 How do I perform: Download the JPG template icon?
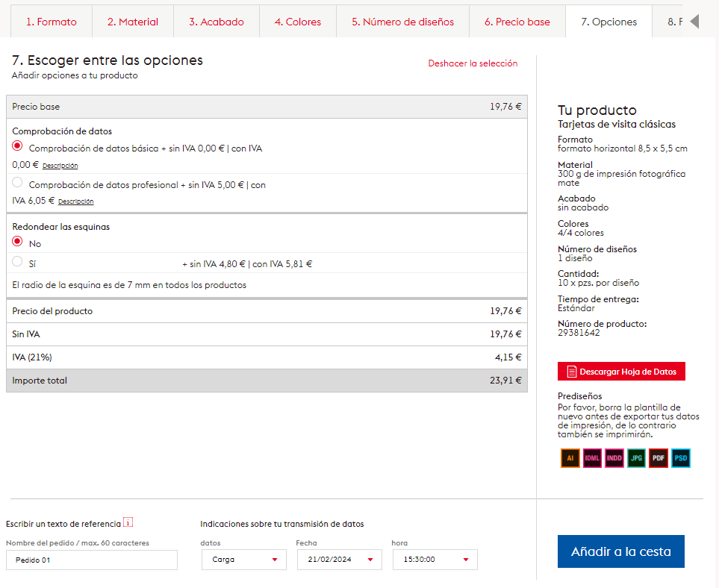click(636, 458)
